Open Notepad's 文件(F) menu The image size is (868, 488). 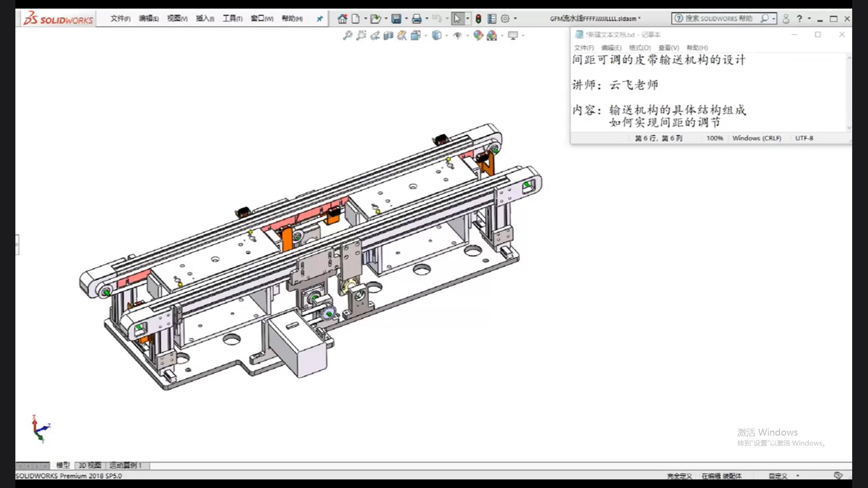[x=584, y=48]
